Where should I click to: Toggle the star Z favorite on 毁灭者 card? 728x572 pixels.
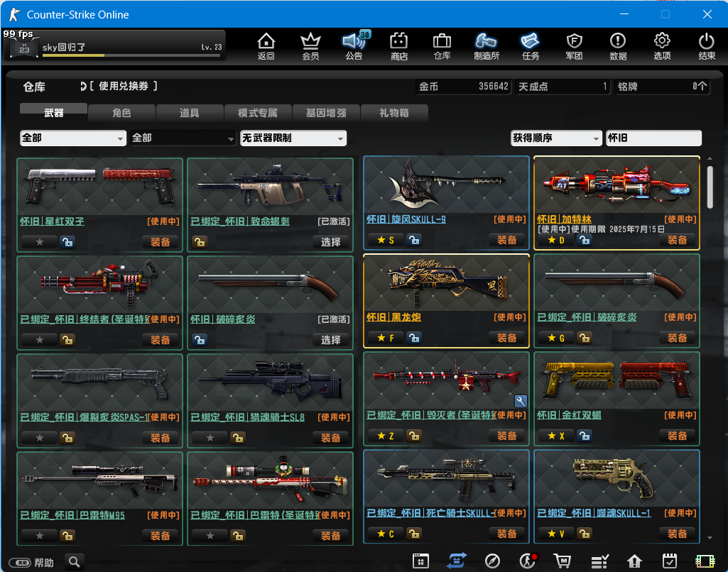coord(386,436)
